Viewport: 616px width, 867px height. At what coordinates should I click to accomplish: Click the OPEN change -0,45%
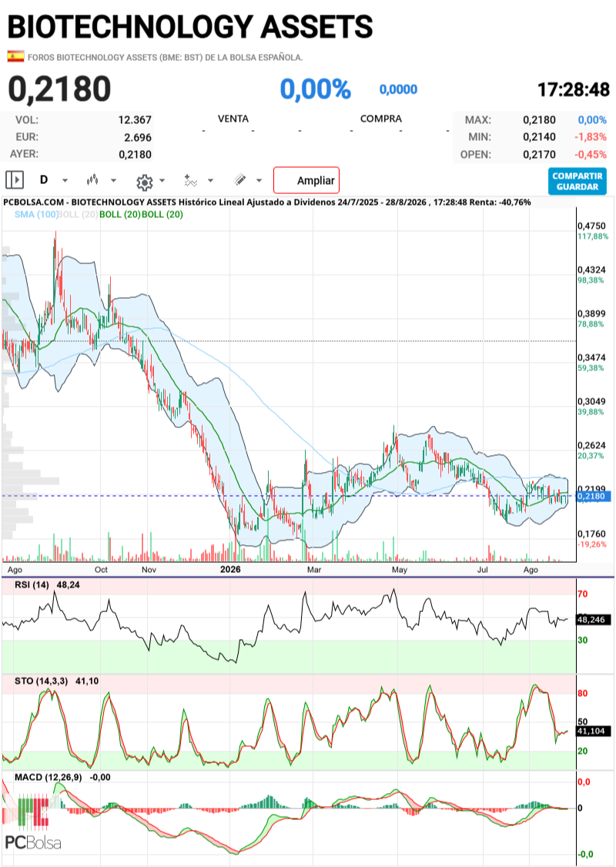(x=590, y=154)
